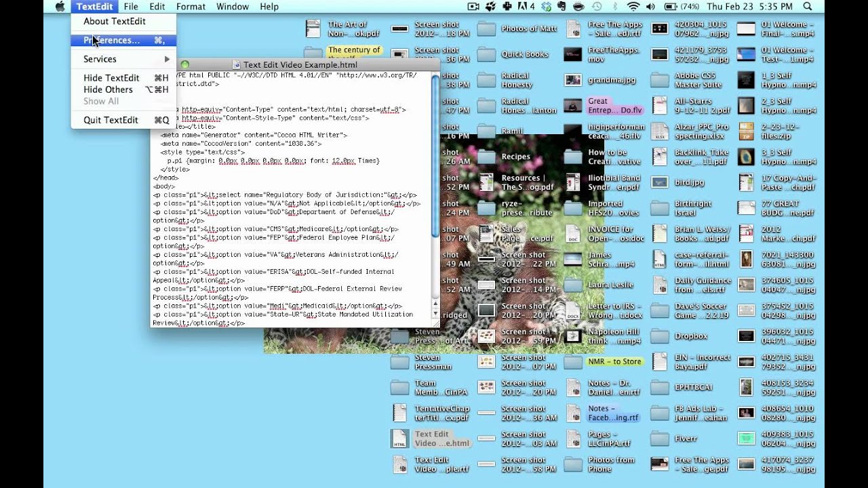
Task: Select the Text Edit Video e.html file icon
Action: pyautogui.click(x=399, y=439)
